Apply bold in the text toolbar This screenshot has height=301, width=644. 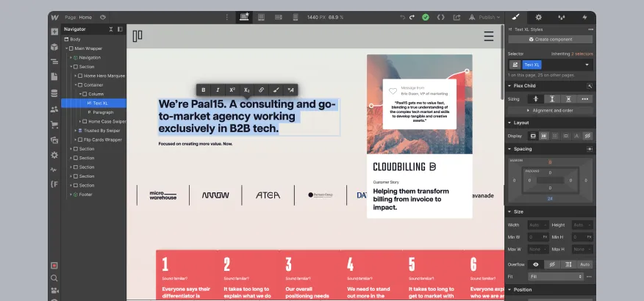204,90
